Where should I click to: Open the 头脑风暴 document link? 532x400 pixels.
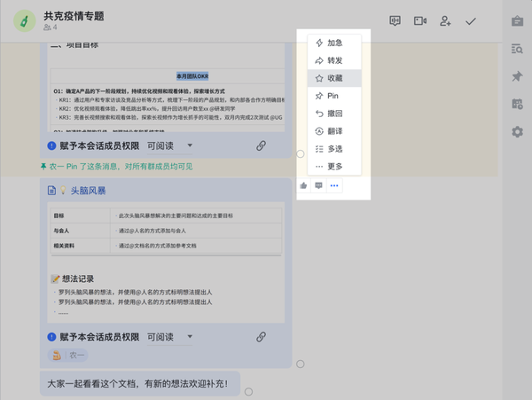(x=88, y=191)
